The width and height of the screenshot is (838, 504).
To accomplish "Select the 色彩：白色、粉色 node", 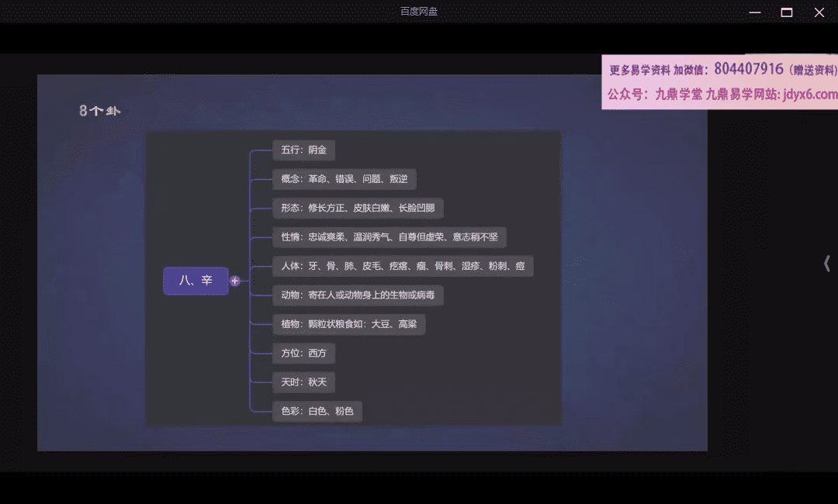I will 317,411.
